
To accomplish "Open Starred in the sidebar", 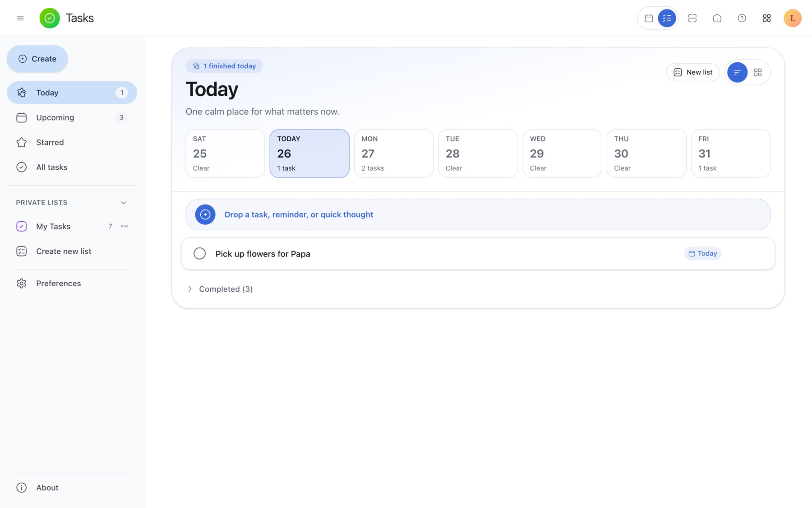I will (x=72, y=142).
